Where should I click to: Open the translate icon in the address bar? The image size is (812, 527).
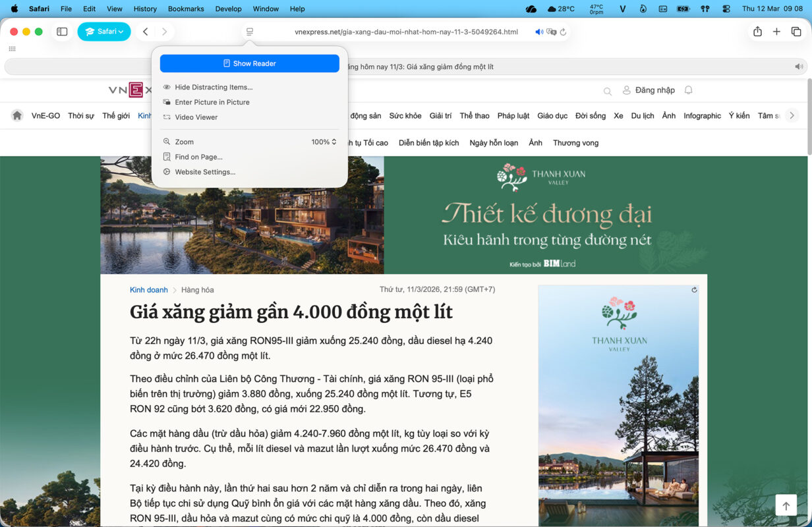tap(551, 31)
